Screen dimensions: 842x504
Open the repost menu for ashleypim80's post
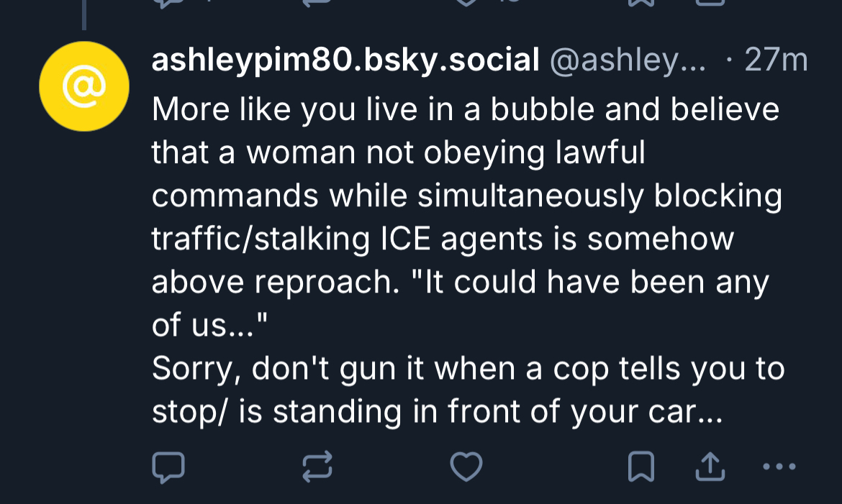[317, 467]
